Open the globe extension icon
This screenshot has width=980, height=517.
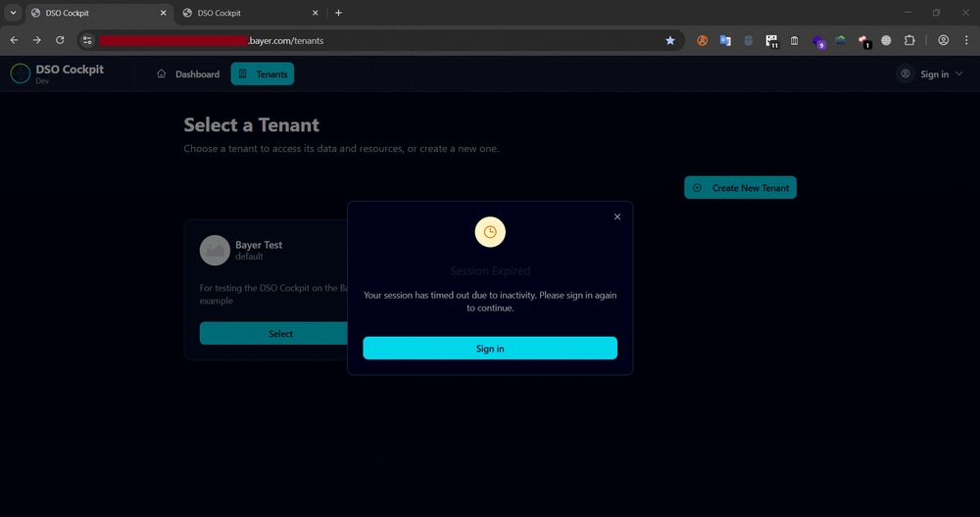(886, 40)
